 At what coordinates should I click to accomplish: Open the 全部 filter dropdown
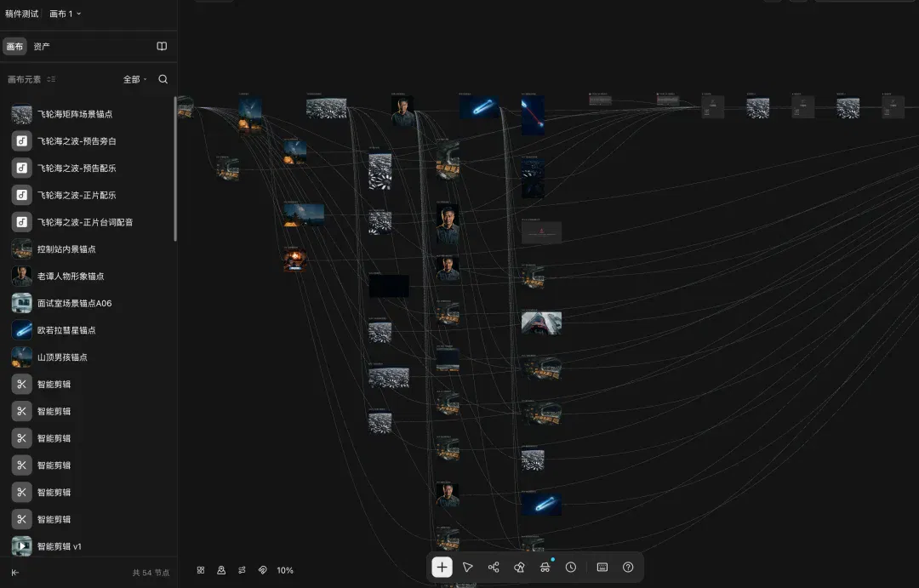134,79
